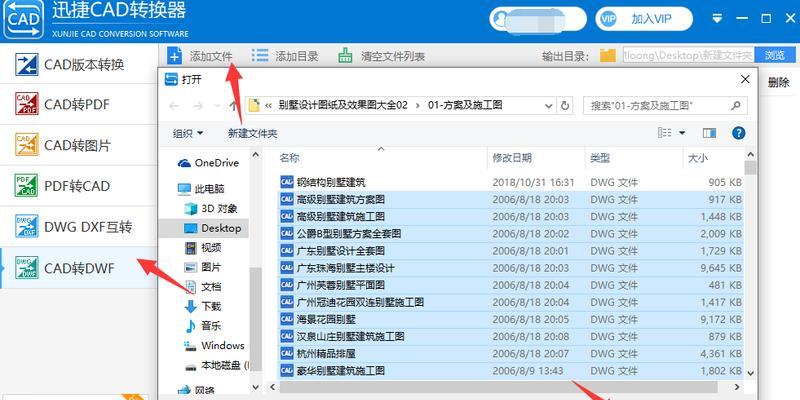Select 本地磁盘 drive in tree
800x400 pixels.
click(216, 365)
